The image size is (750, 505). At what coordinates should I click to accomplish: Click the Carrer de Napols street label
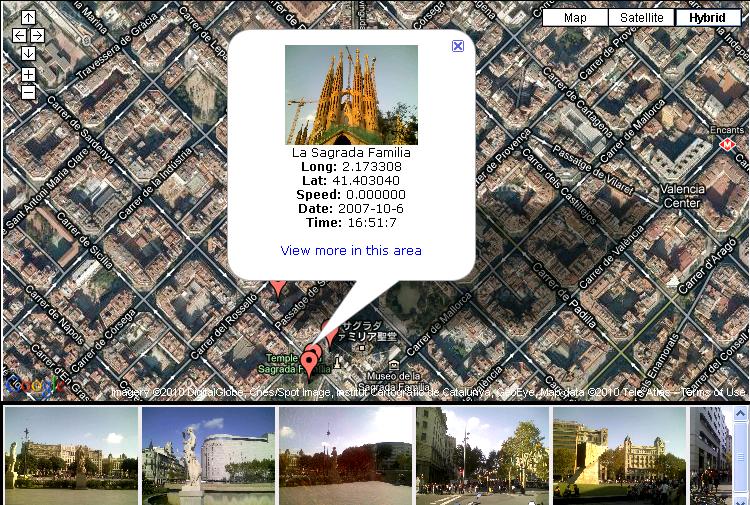pyautogui.click(x=55, y=316)
